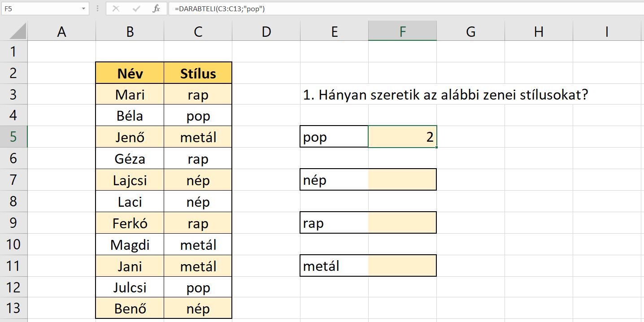Select column C header

[198, 31]
